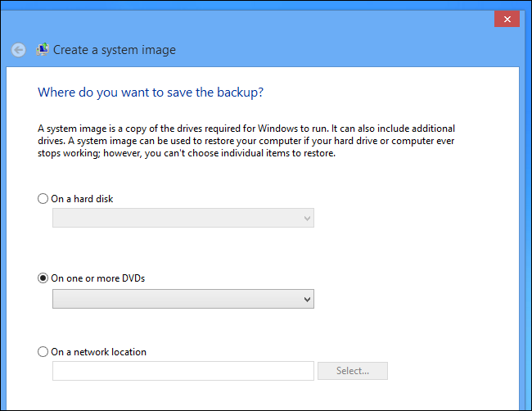The width and height of the screenshot is (532, 411).
Task: Click the back arrow icon
Action: [x=19, y=50]
